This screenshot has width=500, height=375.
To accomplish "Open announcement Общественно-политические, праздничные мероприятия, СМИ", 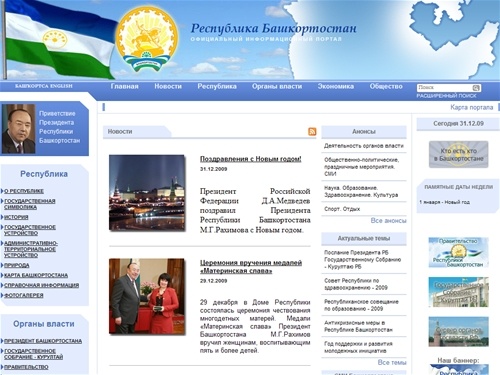I will click(x=361, y=167).
